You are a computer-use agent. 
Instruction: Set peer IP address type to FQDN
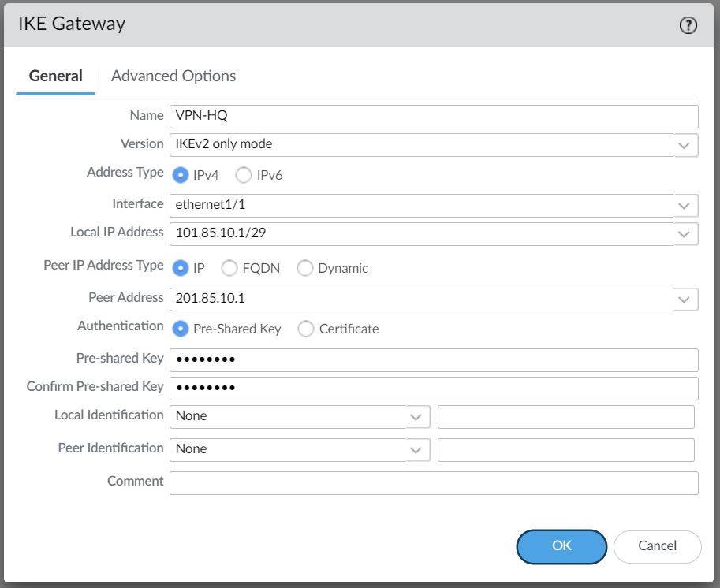pyautogui.click(x=229, y=268)
